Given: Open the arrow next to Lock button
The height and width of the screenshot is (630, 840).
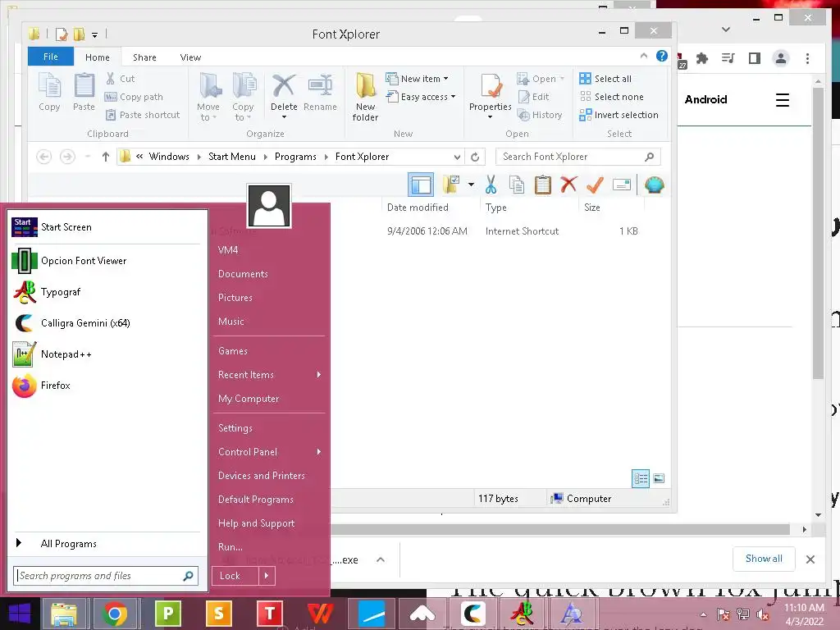Looking at the screenshot, I should click(x=267, y=576).
